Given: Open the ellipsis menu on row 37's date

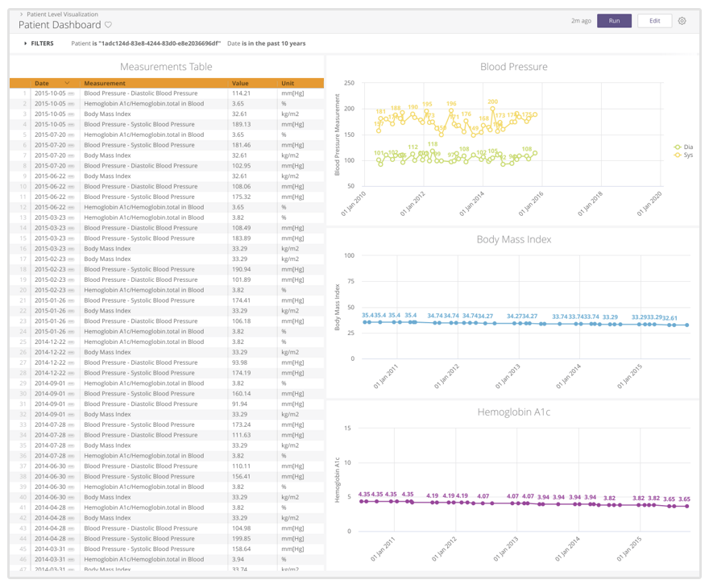Looking at the screenshot, I should coord(71,466).
